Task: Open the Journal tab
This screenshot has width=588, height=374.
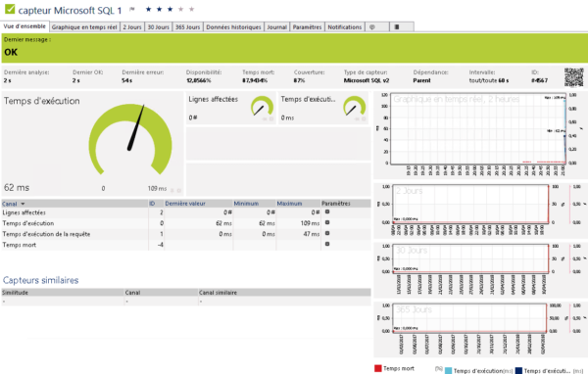Action: pos(276,27)
